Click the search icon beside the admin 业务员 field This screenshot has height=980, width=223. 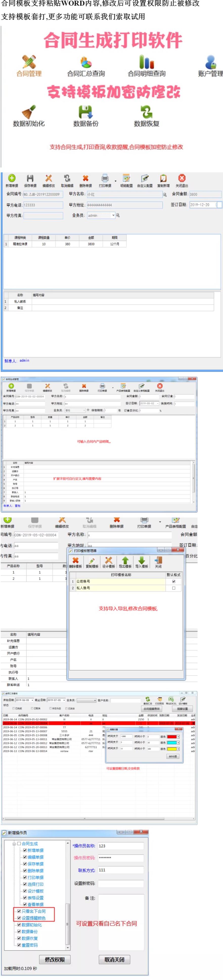coord(118,215)
